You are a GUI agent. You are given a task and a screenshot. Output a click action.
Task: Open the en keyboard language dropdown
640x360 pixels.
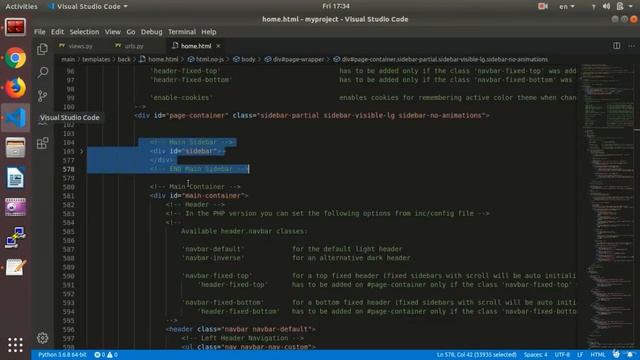tap(567, 6)
